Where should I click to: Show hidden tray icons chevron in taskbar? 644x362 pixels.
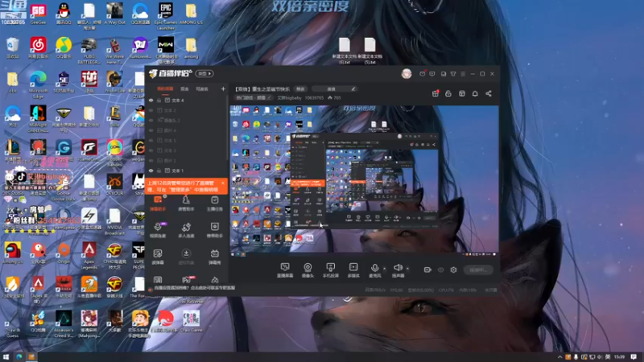pyautogui.click(x=559, y=356)
